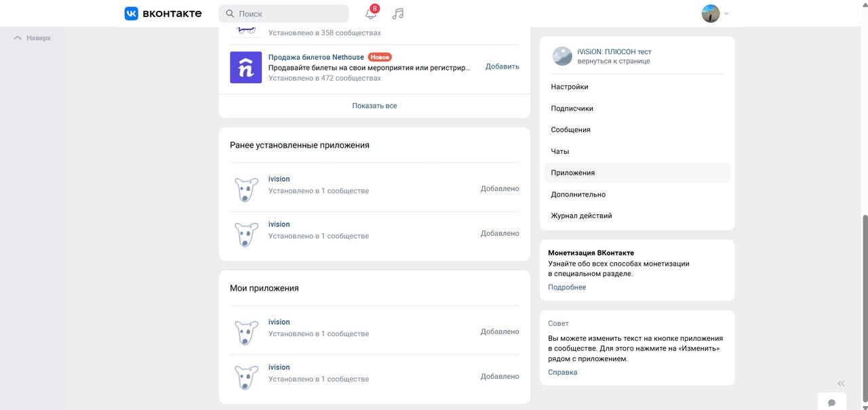Click the up arrow next to Наверх
Image resolution: width=868 pixels, height=410 pixels.
point(18,38)
